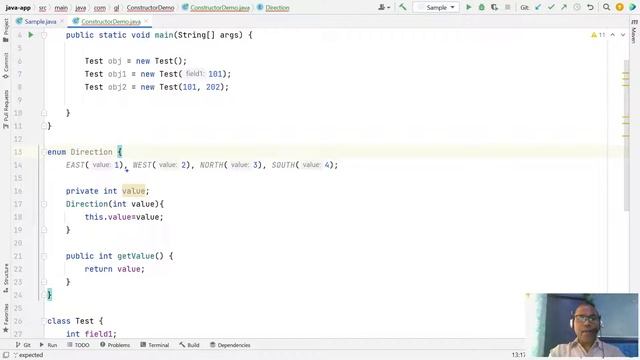Open the Build tool window at bottom

pyautogui.click(x=189, y=345)
